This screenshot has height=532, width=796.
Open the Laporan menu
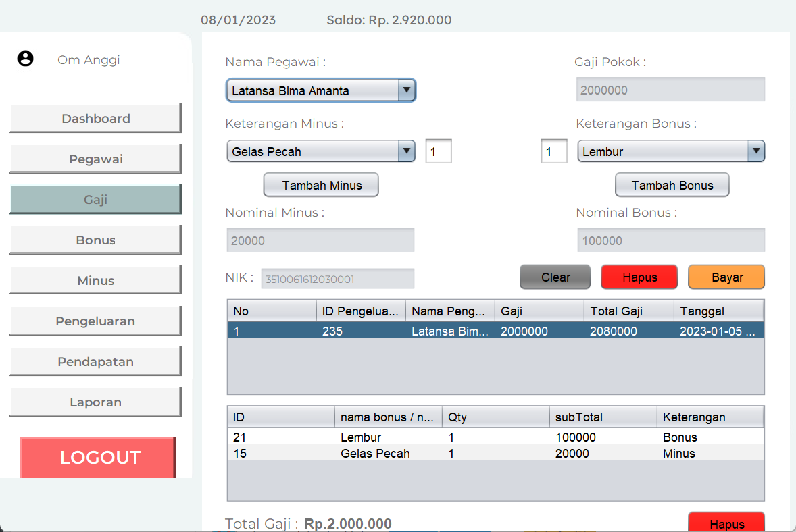coord(95,402)
